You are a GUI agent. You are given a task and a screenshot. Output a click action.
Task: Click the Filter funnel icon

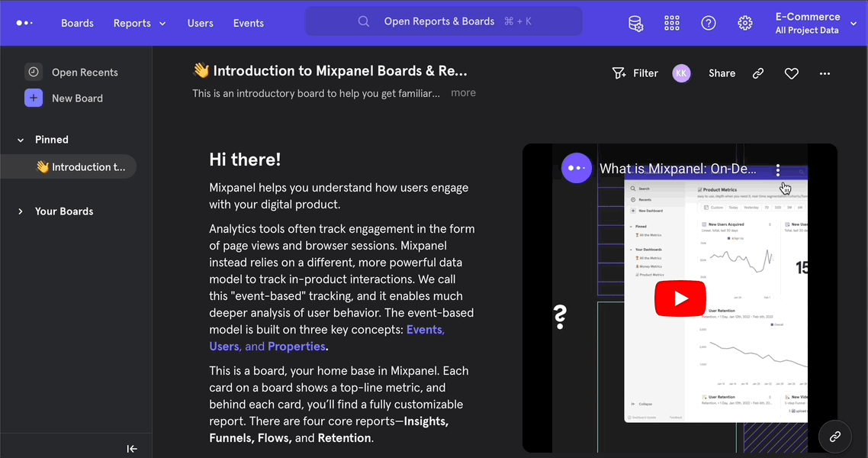click(619, 73)
